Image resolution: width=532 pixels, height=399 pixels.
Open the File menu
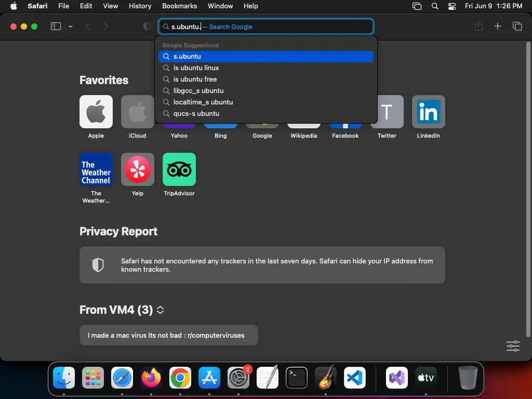(63, 6)
